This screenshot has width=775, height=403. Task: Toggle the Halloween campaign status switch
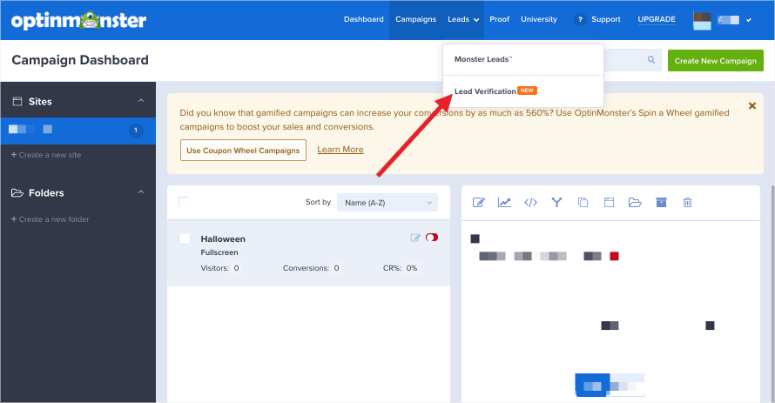click(432, 238)
